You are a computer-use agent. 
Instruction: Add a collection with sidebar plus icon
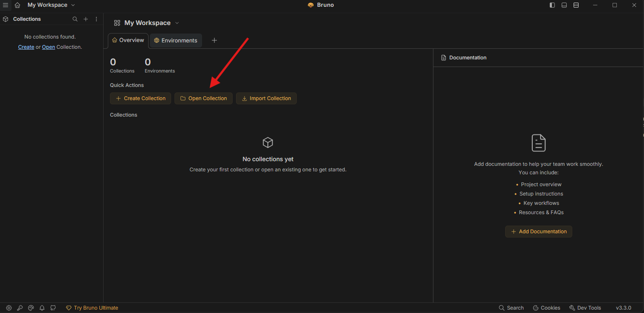point(86,19)
